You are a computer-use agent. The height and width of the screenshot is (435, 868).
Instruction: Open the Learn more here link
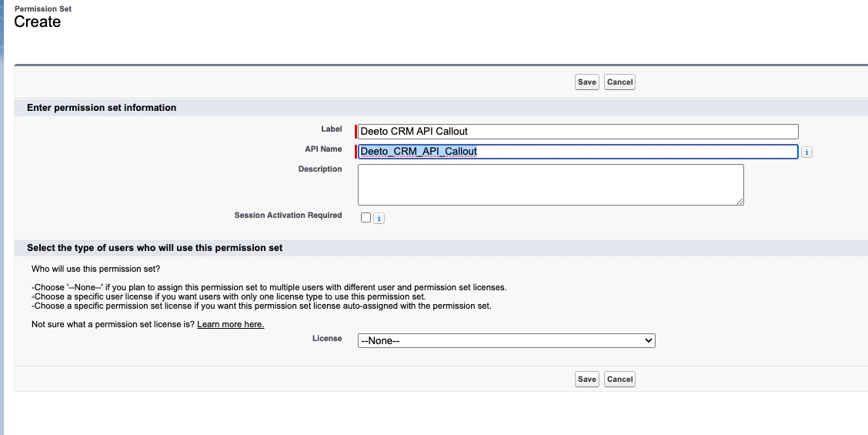230,324
